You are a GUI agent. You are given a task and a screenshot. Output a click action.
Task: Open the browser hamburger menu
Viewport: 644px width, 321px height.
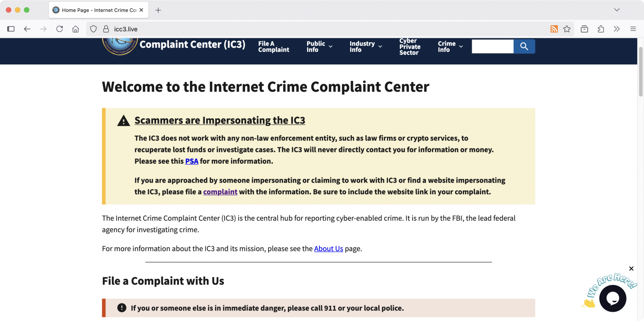tap(633, 29)
